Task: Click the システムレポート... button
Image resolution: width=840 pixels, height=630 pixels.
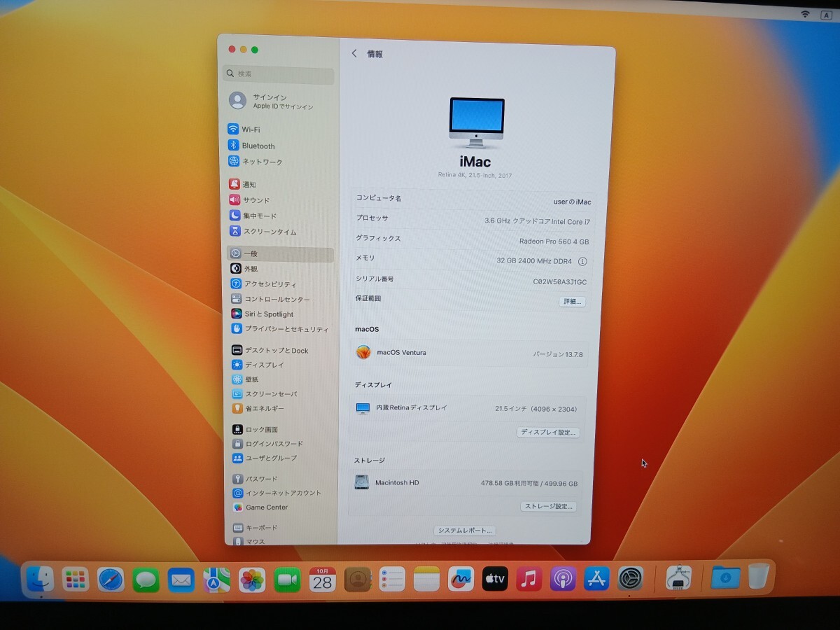Action: [x=465, y=531]
